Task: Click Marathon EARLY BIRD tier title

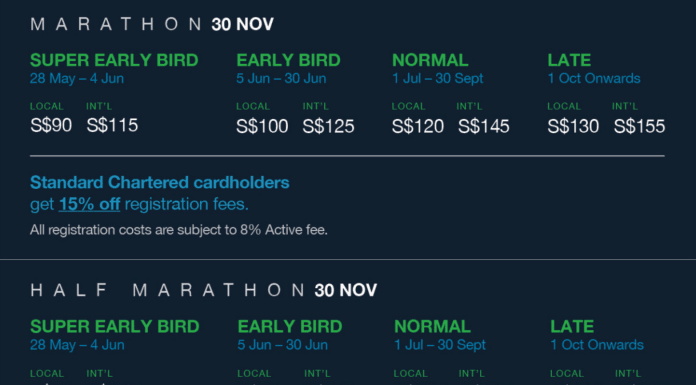Action: (289, 60)
